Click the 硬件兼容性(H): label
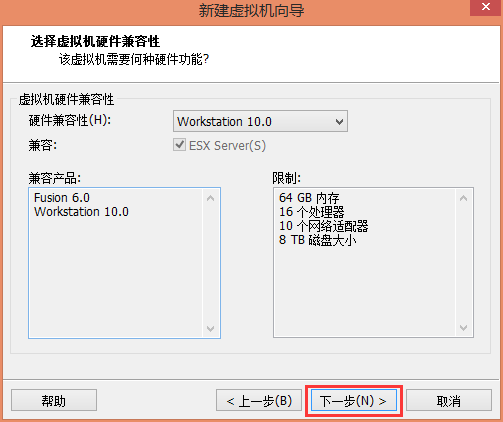Image resolution: width=503 pixels, height=422 pixels. pyautogui.click(x=70, y=120)
